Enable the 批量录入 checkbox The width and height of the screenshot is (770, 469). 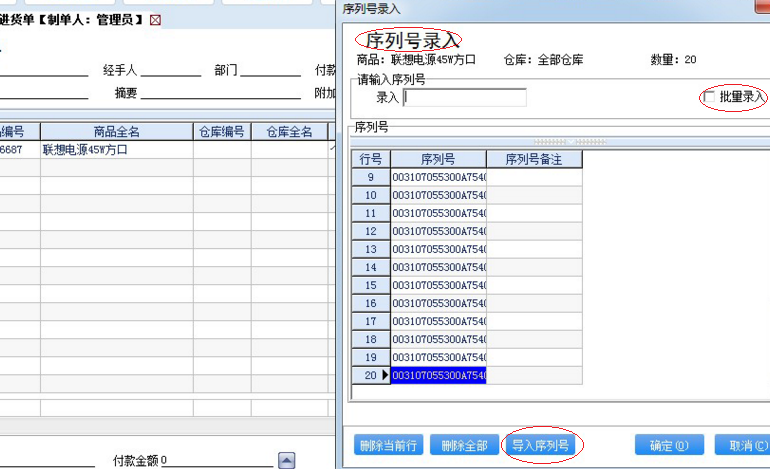coord(709,97)
